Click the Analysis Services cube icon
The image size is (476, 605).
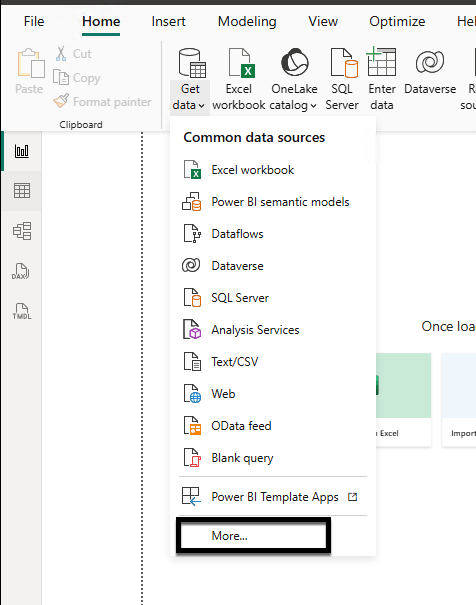(x=192, y=330)
